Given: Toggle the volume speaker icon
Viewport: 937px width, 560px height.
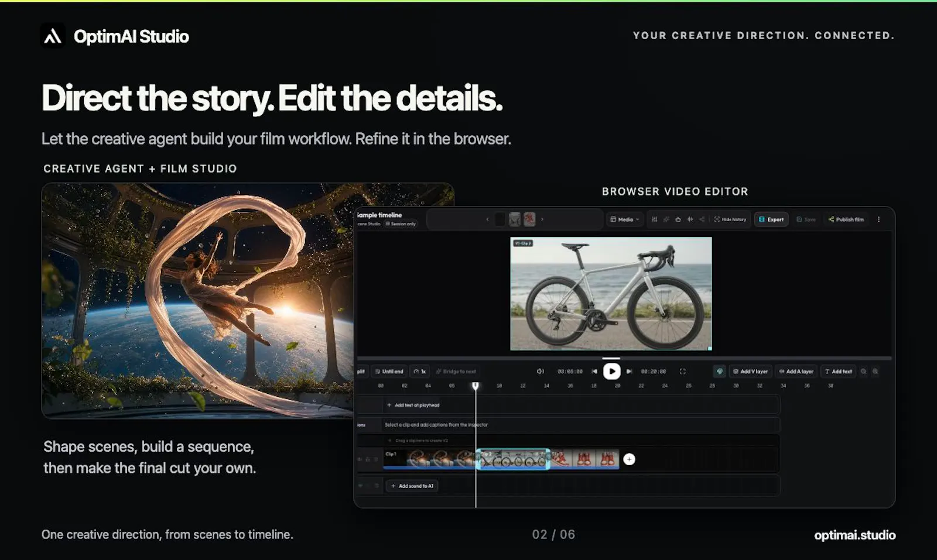Looking at the screenshot, I should tap(541, 371).
